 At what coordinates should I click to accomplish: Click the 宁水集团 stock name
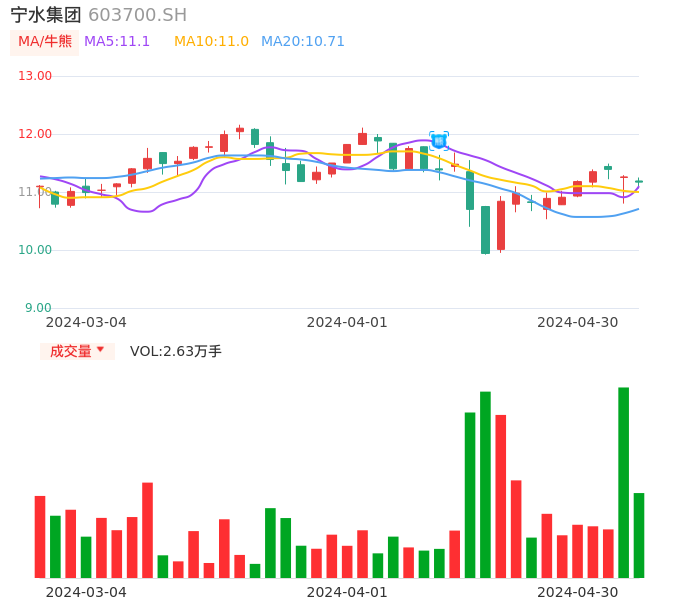[x=46, y=15]
